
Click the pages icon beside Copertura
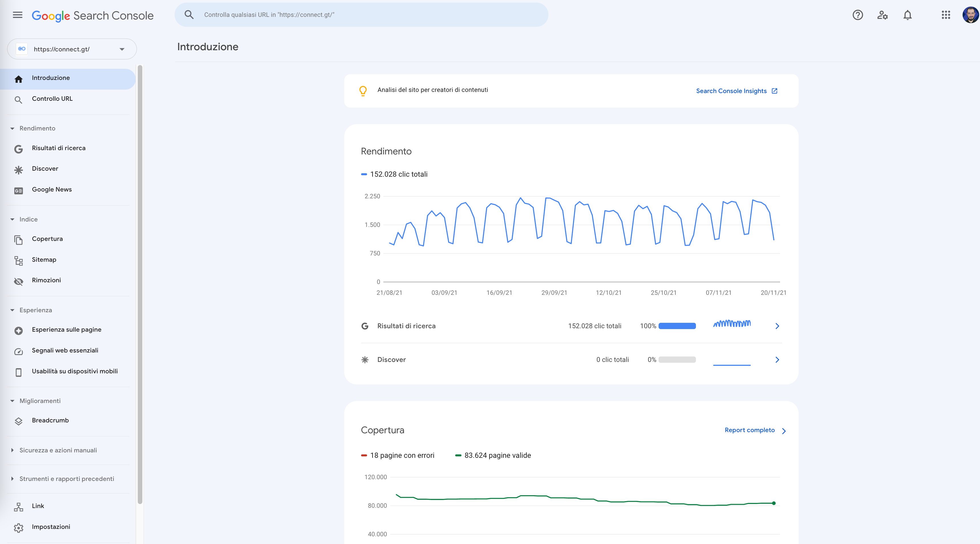pyautogui.click(x=18, y=240)
